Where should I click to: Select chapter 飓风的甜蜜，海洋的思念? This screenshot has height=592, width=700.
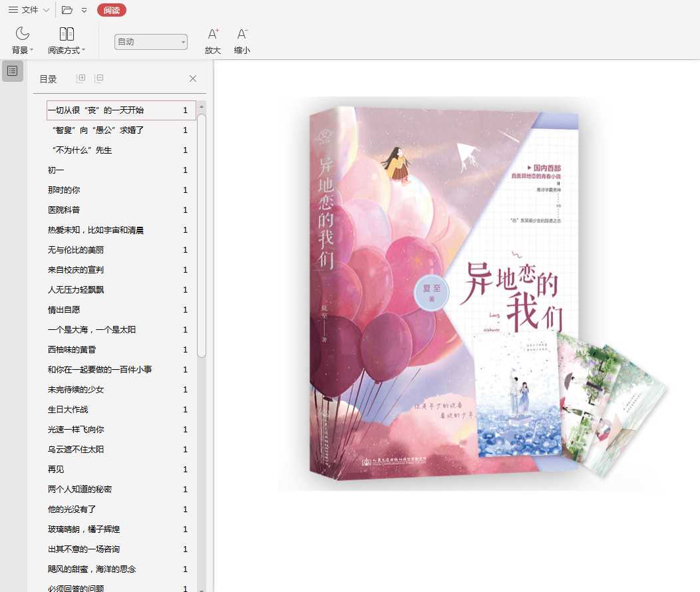point(121,569)
